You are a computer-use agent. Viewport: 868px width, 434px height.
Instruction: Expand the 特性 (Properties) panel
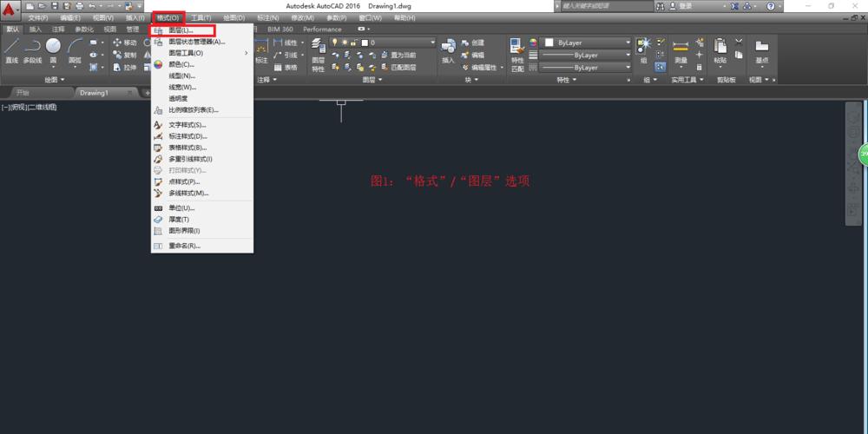[x=566, y=80]
